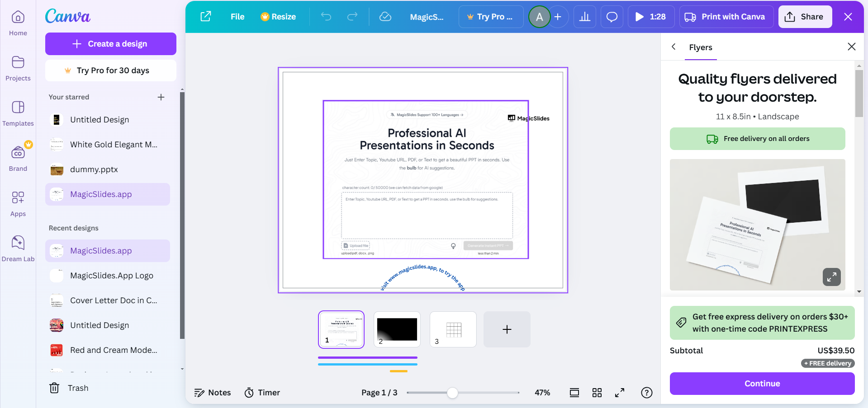Open White Gold Elegant design
This screenshot has width=868, height=408.
(108, 145)
